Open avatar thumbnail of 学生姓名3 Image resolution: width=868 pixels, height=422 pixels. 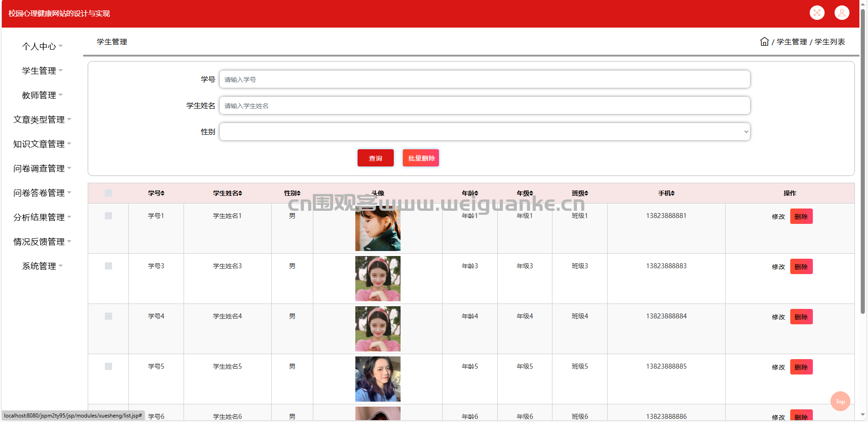tap(378, 279)
